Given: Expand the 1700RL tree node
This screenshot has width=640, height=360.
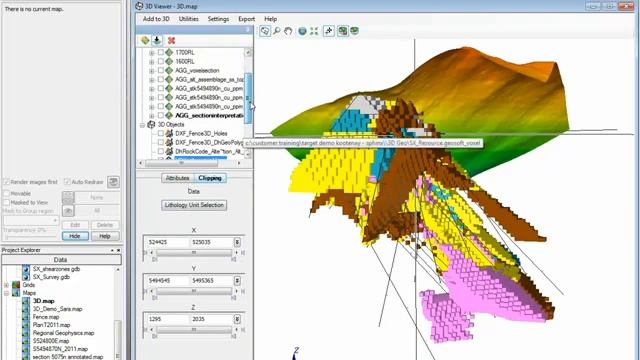Looking at the screenshot, I should (152, 53).
